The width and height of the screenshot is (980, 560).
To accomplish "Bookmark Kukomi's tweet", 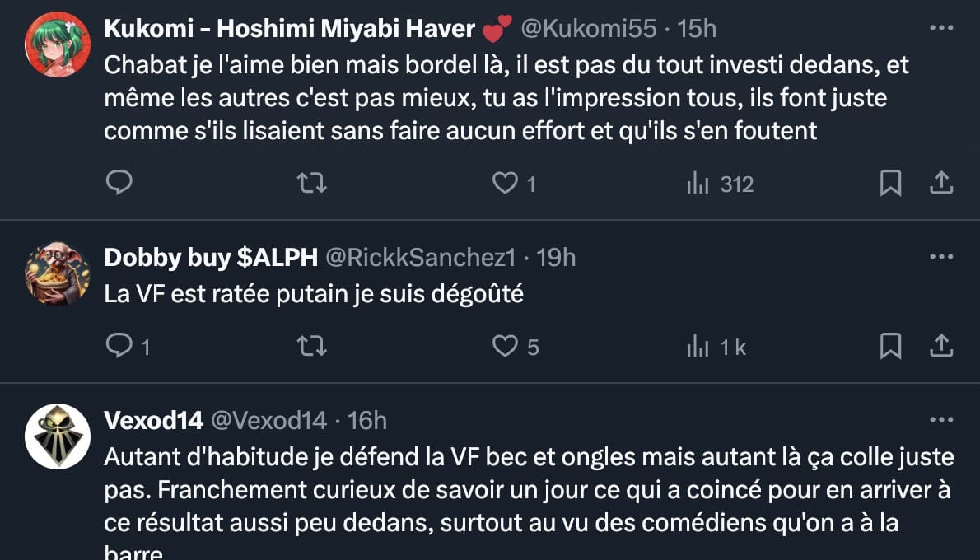I will pyautogui.click(x=890, y=183).
